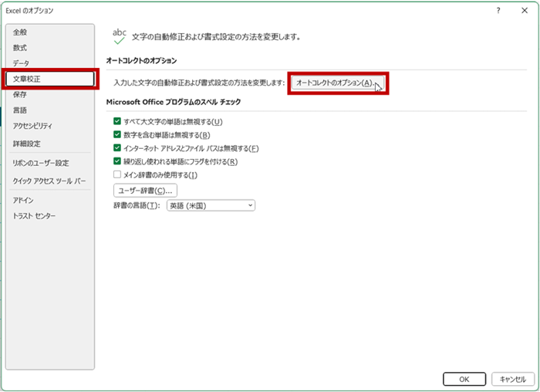Viewport: 540px width, 392px height.
Task: Switch to the 保存 category
Action: click(20, 95)
